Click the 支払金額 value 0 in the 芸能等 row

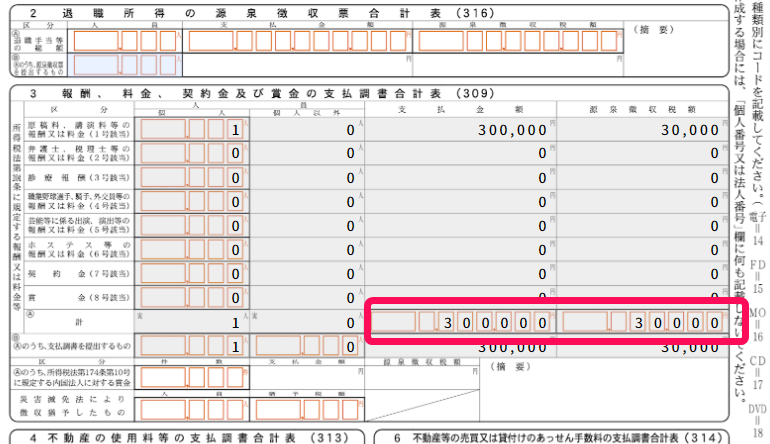coord(542,226)
